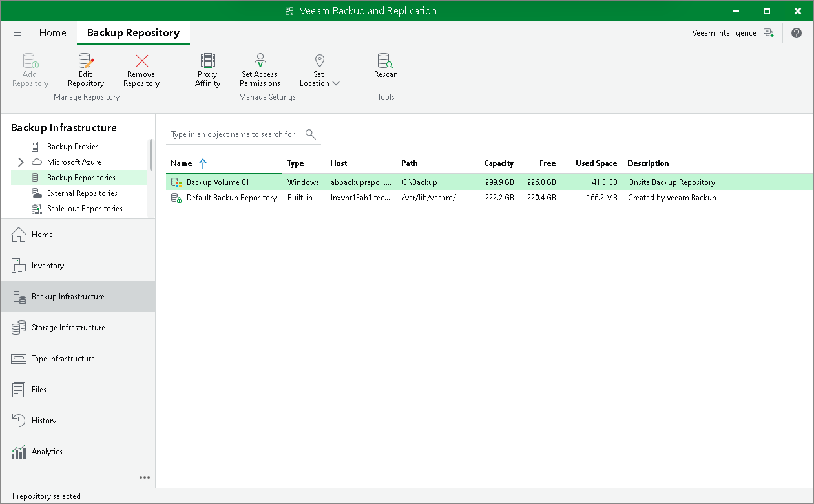Select Scale-out Repositories tree node

pyautogui.click(x=85, y=209)
